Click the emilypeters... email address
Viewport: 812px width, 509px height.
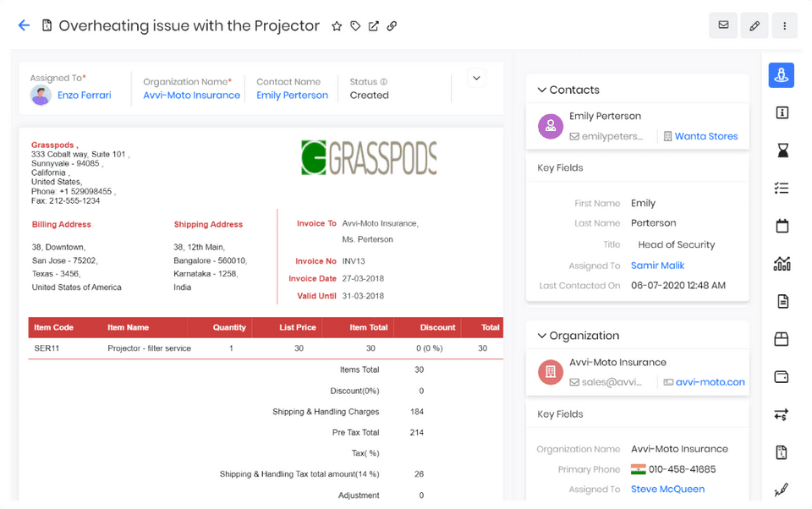(612, 136)
